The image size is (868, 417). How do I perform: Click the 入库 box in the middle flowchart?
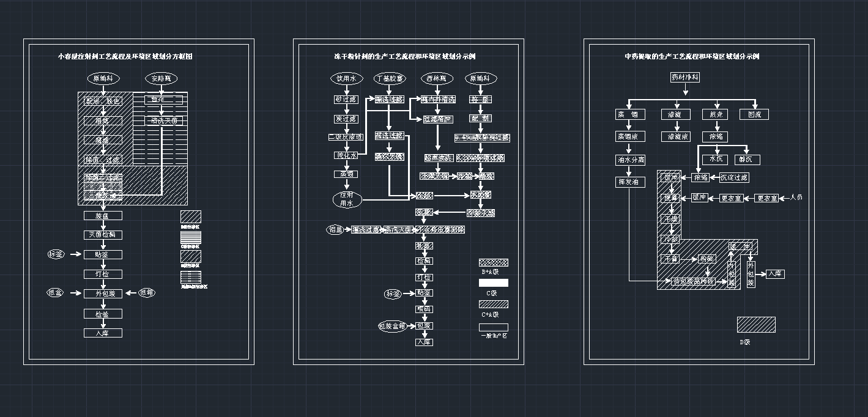[425, 342]
